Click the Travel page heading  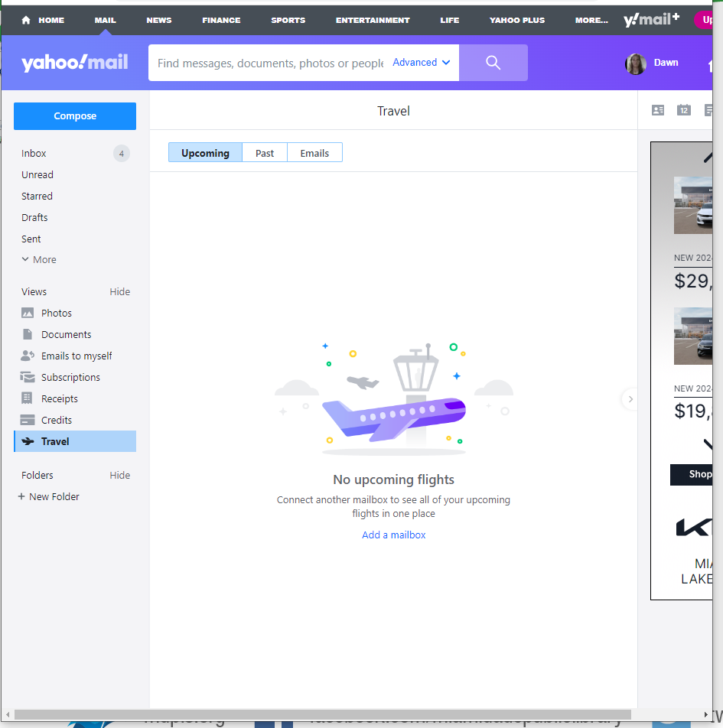(393, 111)
